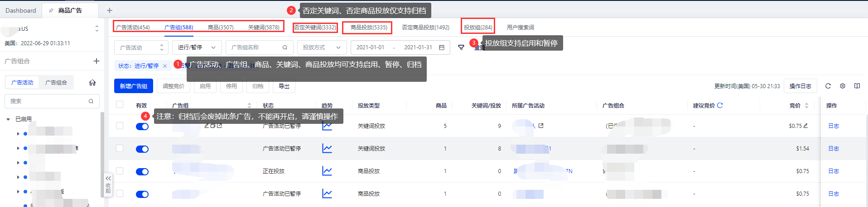Click search magnifier in sidebar search box
Viewport: 868px width, 207px height.
pos(91,101)
